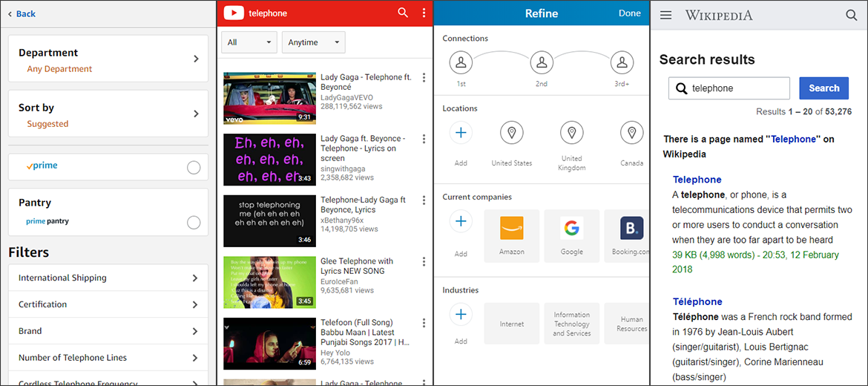Open options for Lady Gaga - Telephone ft. Beyoncé video
Image resolution: width=868 pixels, height=386 pixels.
pos(424,77)
